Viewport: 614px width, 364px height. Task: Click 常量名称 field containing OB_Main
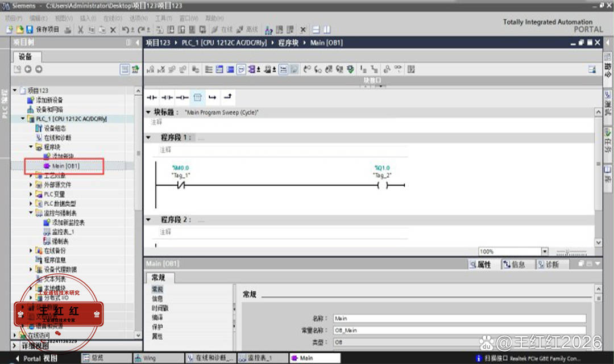460,330
